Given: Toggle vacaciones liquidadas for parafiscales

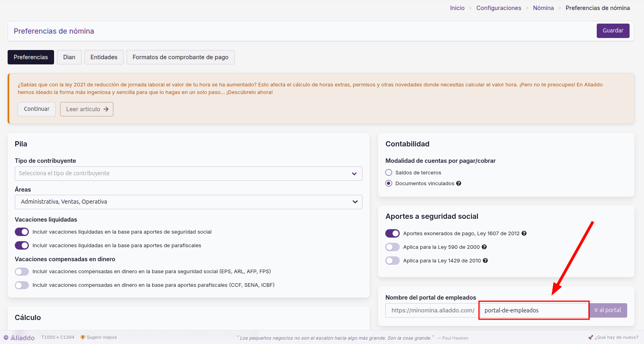Looking at the screenshot, I should [22, 246].
